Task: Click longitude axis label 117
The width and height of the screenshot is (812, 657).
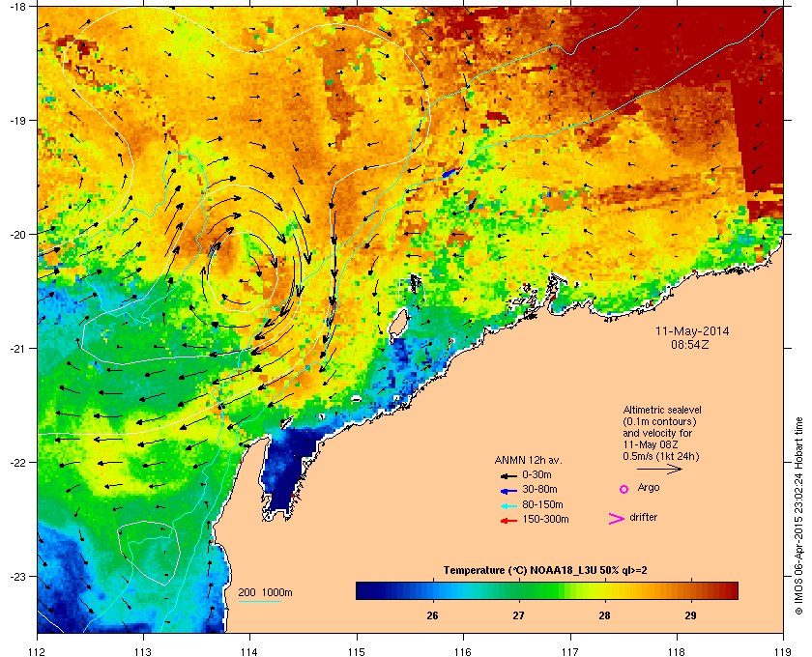Action: pos(570,652)
